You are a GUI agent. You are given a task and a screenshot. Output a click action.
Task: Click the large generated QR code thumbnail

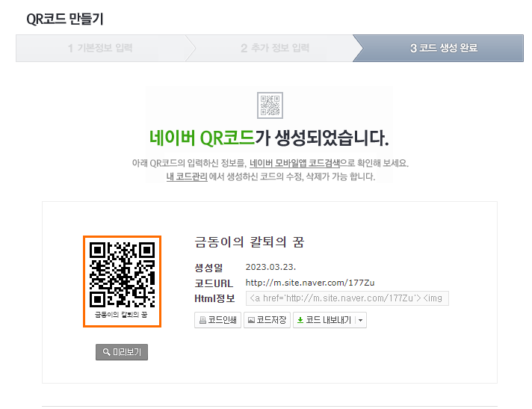coord(122,281)
